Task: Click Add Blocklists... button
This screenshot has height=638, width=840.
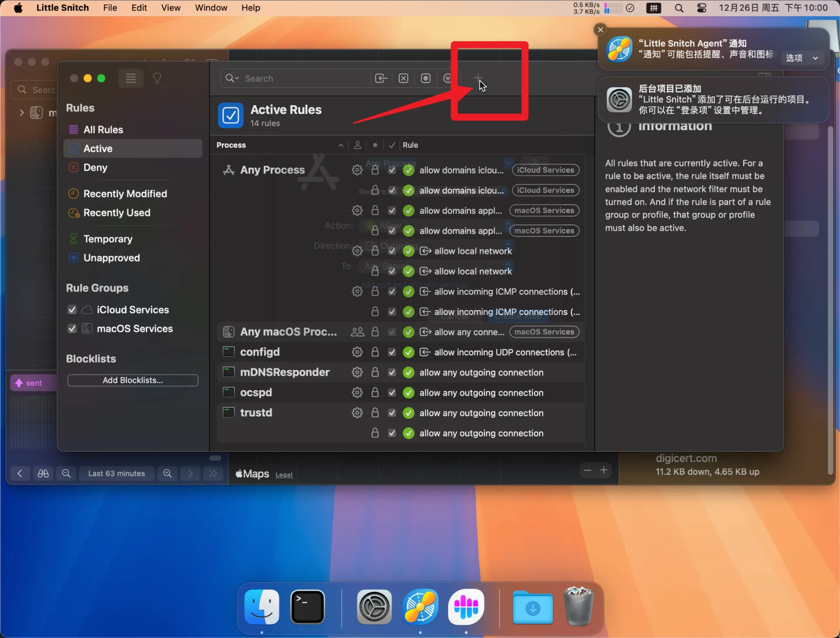Action: point(133,380)
